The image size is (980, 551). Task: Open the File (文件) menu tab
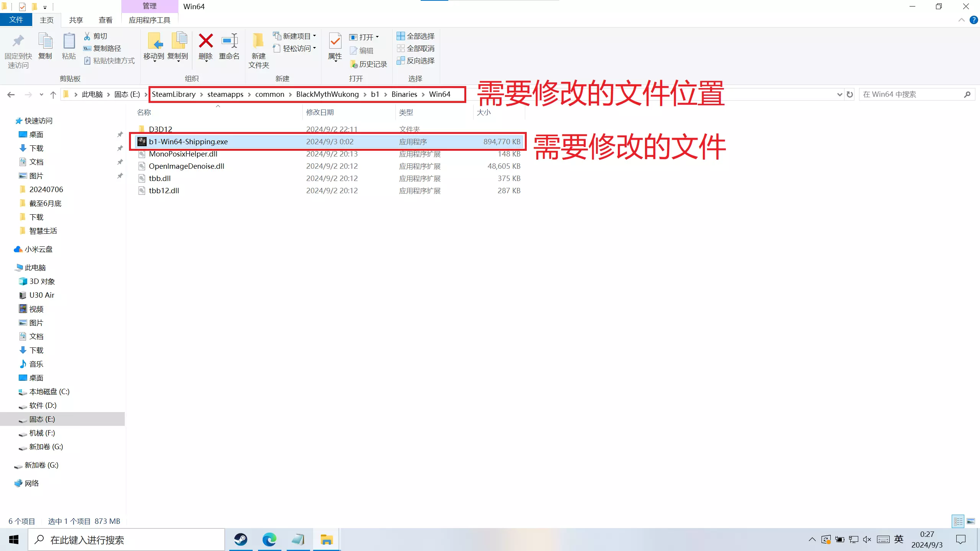click(x=16, y=20)
